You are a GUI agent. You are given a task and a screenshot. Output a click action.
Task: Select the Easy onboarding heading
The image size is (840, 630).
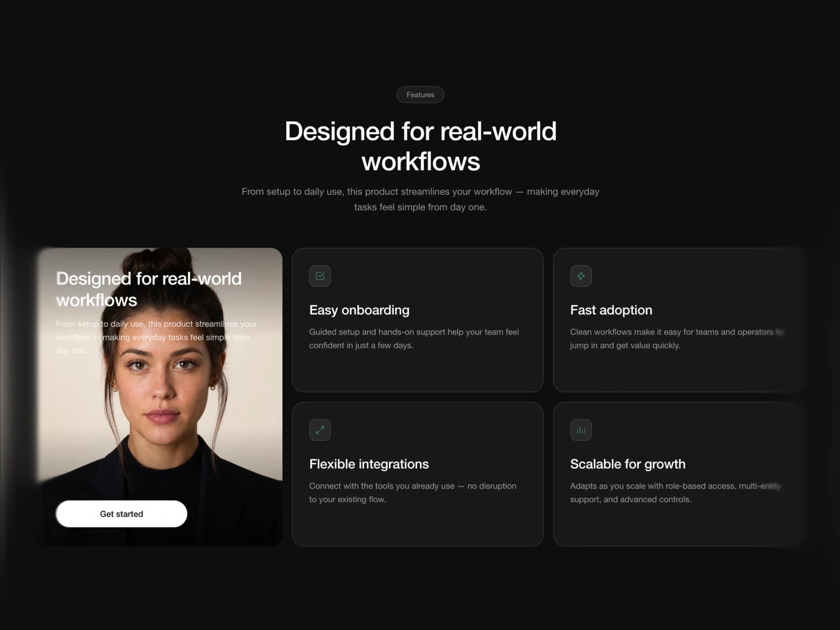tap(359, 310)
